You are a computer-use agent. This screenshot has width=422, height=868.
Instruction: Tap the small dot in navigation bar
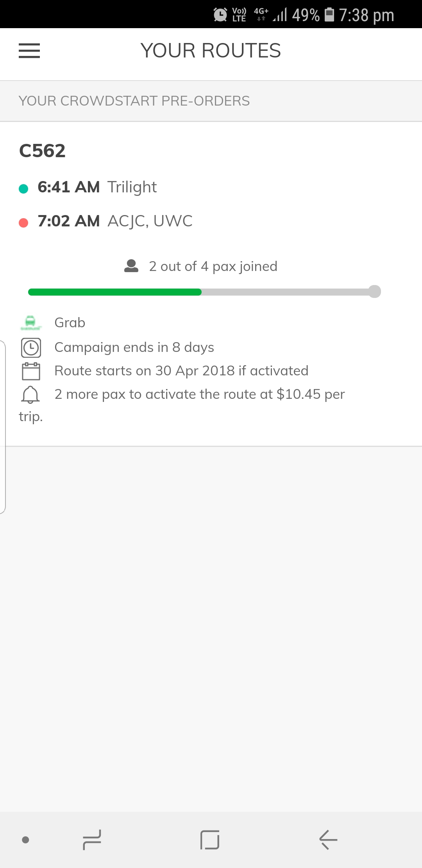pos(26,839)
